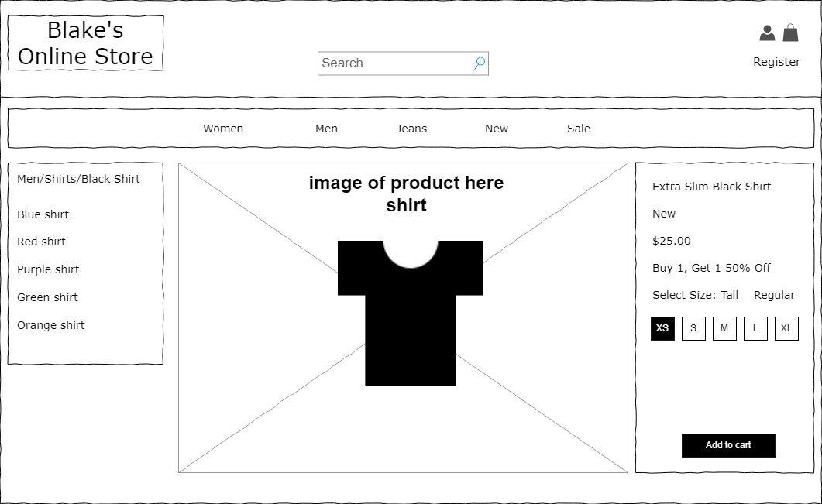Click the Add to cart button

tap(727, 445)
